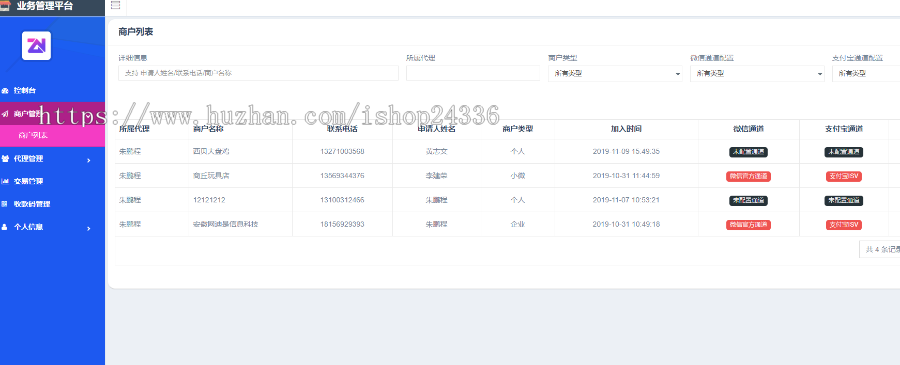Open the 微信通道配置 filter dropdown
The image size is (900, 365).
[757, 73]
